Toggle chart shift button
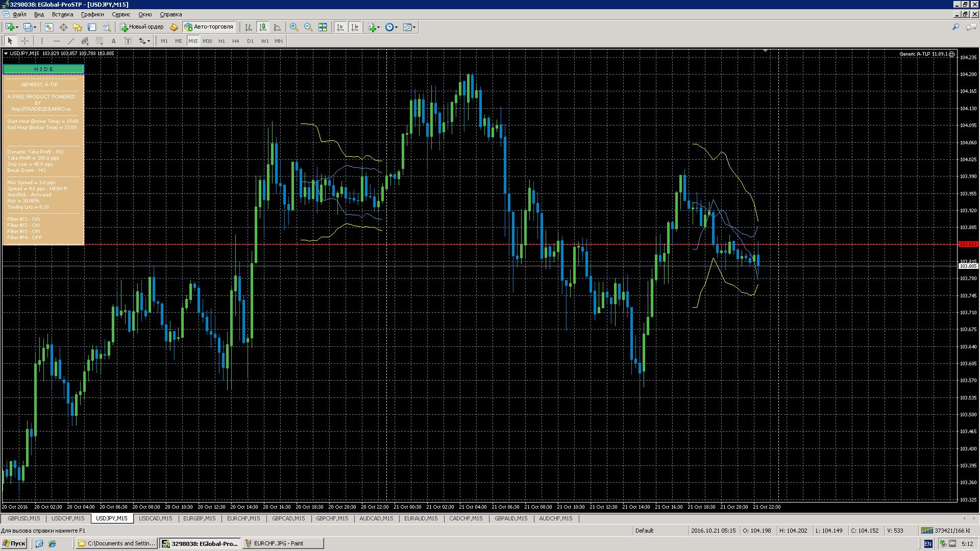This screenshot has width=980, height=551. pyautogui.click(x=355, y=27)
